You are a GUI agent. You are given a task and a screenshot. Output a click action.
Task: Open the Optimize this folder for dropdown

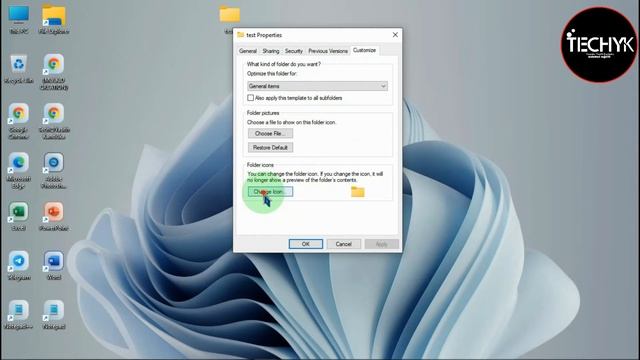pos(317,86)
